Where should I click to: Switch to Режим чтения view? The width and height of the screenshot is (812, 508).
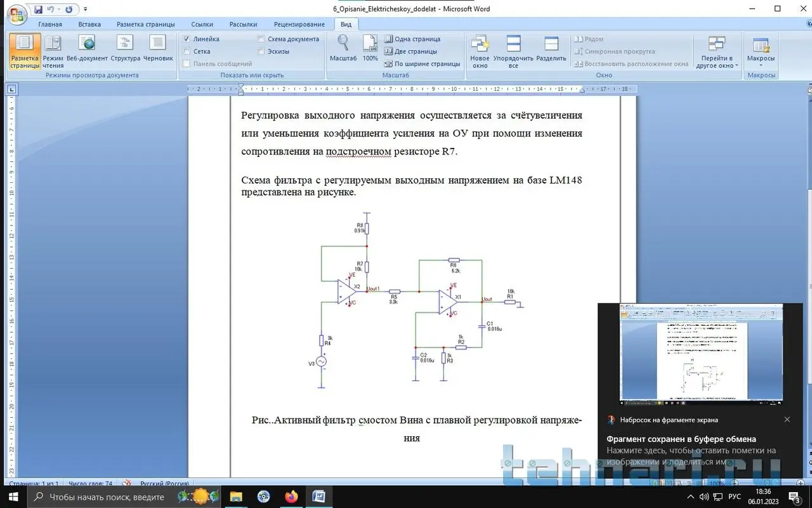[53, 51]
